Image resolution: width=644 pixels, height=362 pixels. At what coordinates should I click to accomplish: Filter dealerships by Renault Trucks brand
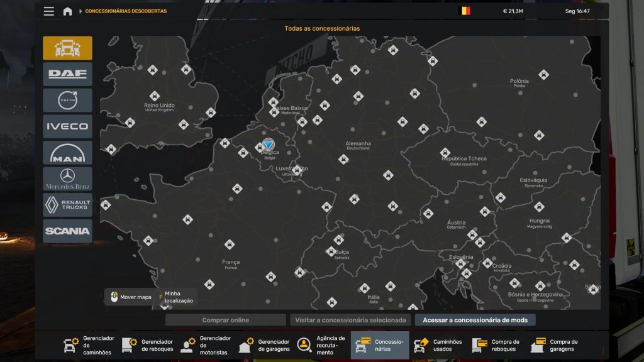click(x=67, y=205)
